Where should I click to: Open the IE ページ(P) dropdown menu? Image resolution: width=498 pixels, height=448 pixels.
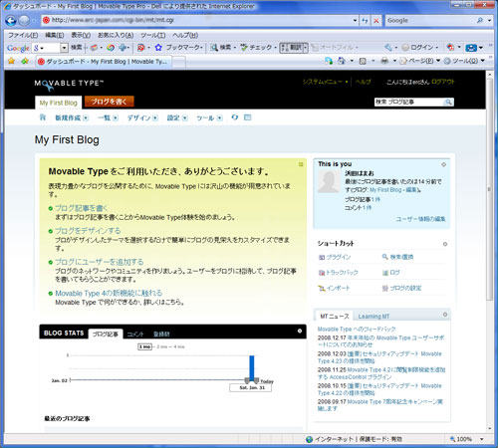point(419,61)
